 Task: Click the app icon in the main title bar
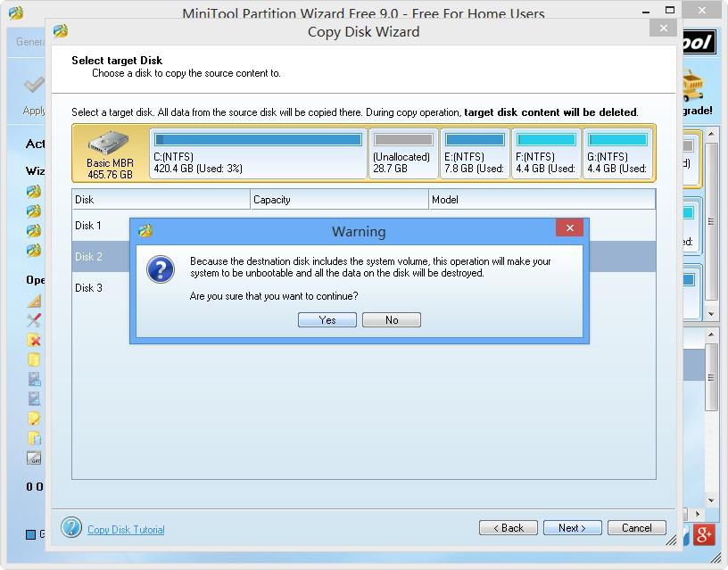click(16, 12)
